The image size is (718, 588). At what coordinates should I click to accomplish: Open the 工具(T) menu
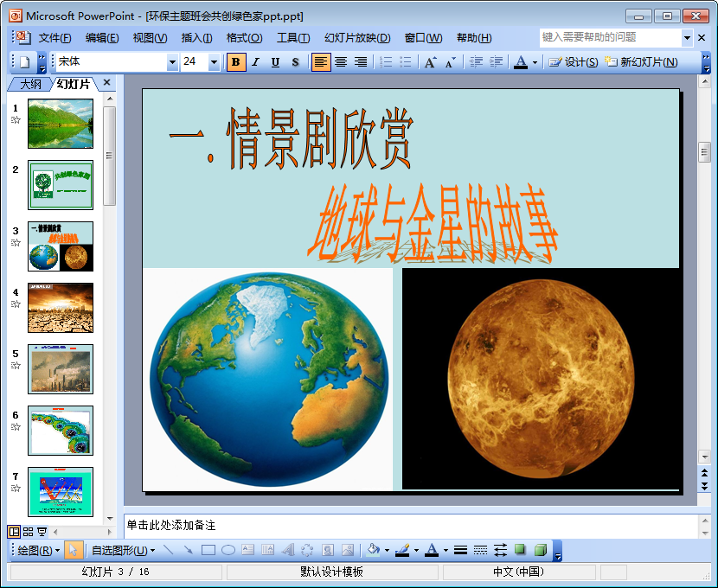293,38
